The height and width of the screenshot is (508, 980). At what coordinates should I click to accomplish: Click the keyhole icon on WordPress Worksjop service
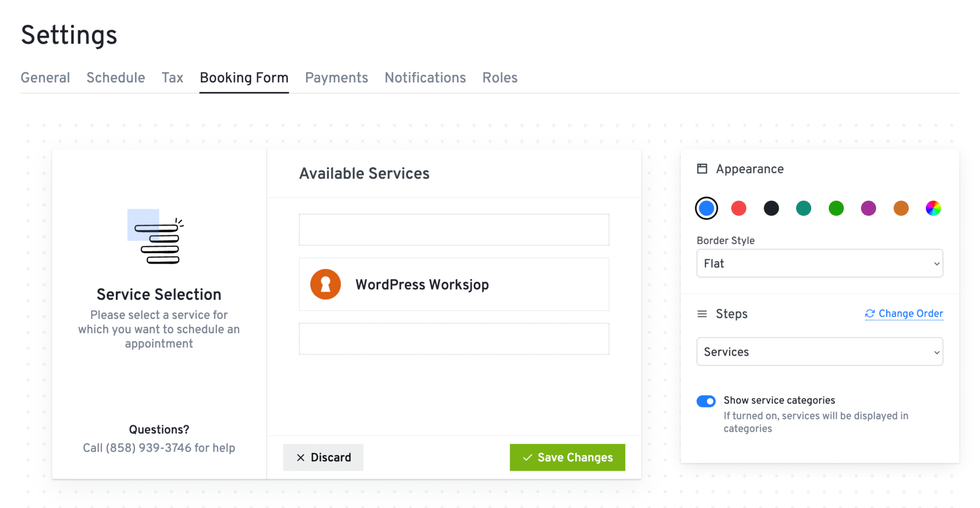(x=325, y=284)
